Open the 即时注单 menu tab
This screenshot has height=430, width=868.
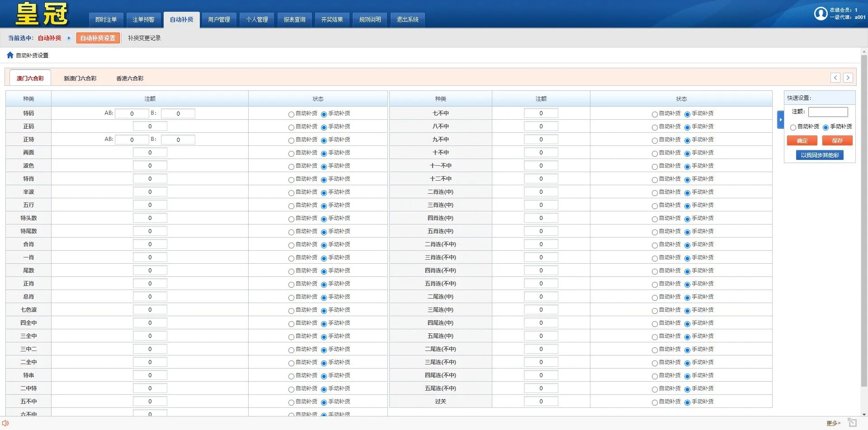pos(106,19)
